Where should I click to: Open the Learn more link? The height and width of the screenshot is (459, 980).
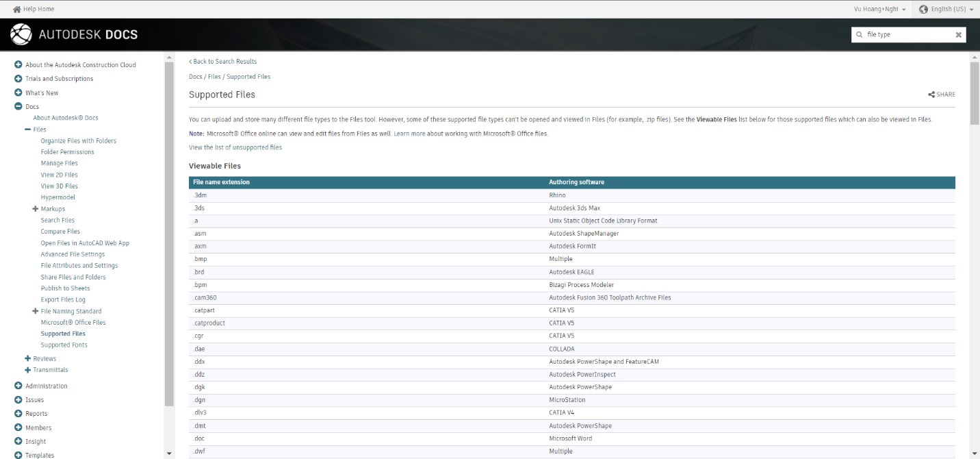[409, 134]
